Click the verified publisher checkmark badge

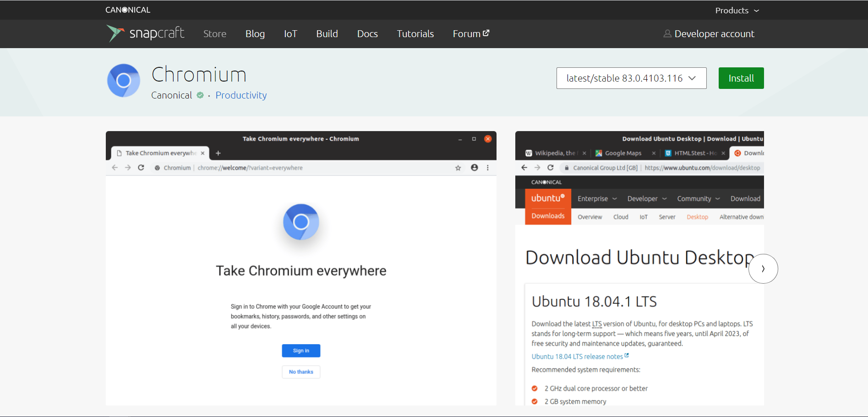click(x=200, y=95)
